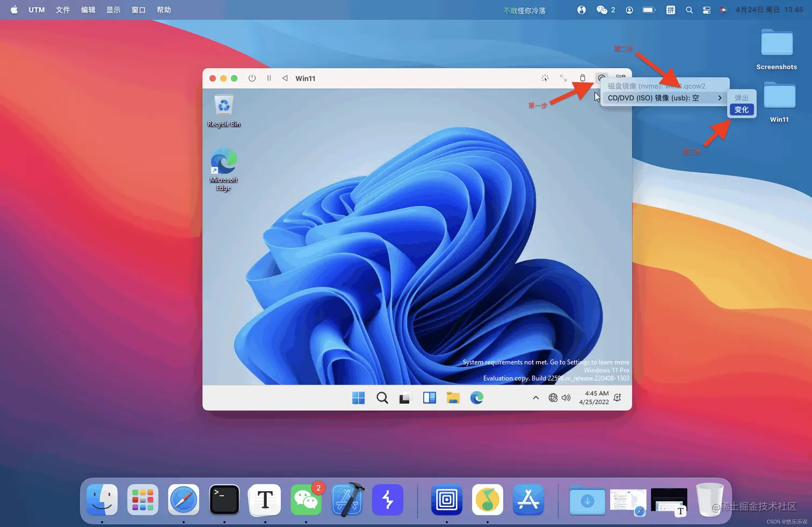Open File Explorer on Windows taskbar
812x527 pixels.
pos(453,398)
